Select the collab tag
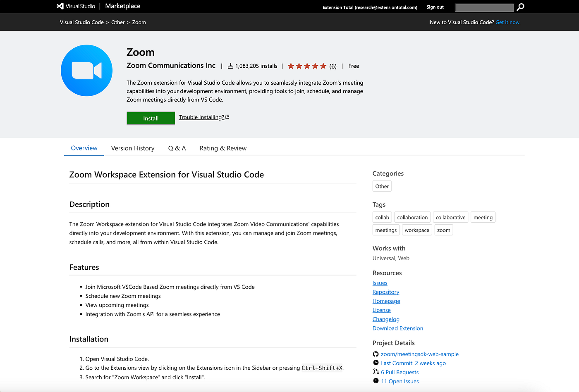Screen dimensions: 579x392 [x=382, y=217]
